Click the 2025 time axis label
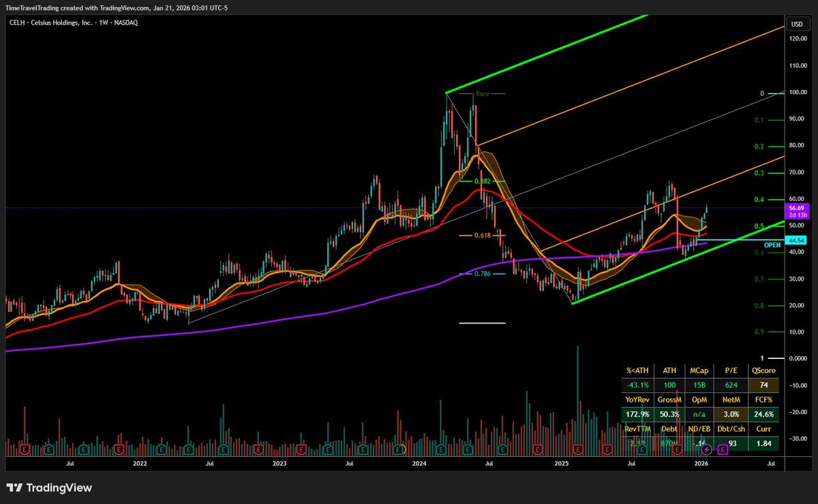 562,463
